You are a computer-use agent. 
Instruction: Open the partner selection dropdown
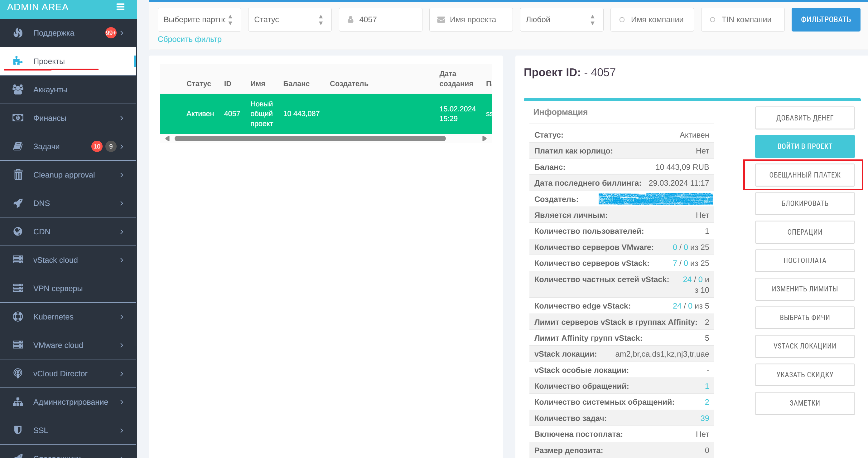[x=200, y=20]
